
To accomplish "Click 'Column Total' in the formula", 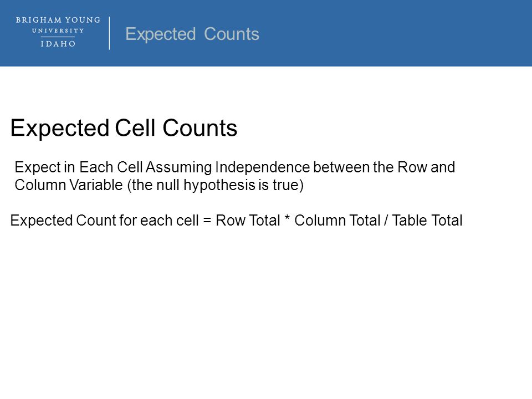I will coord(337,221).
